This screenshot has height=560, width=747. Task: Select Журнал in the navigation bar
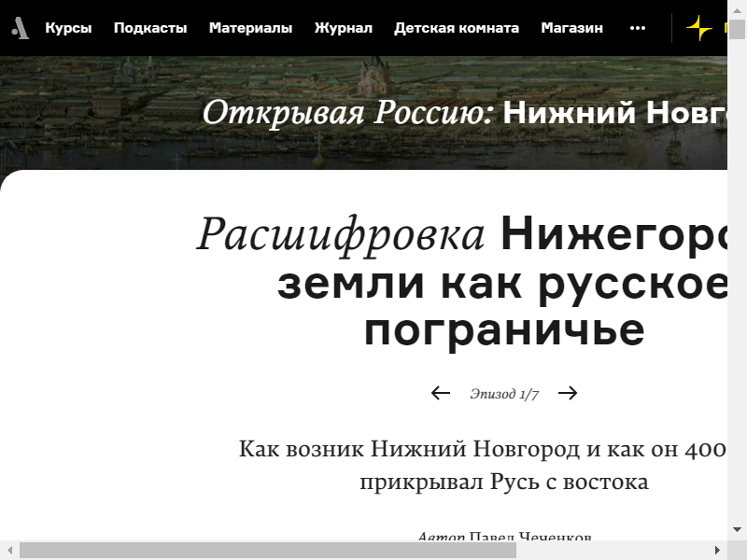[343, 28]
